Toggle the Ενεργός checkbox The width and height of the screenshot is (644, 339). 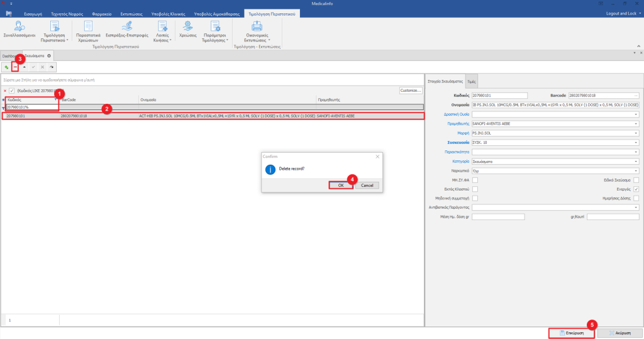(636, 188)
